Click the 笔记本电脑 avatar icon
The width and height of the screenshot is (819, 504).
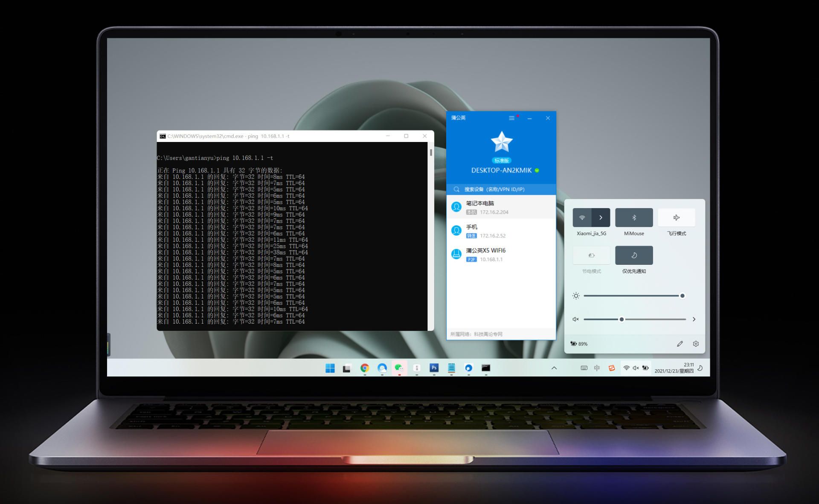pos(456,207)
